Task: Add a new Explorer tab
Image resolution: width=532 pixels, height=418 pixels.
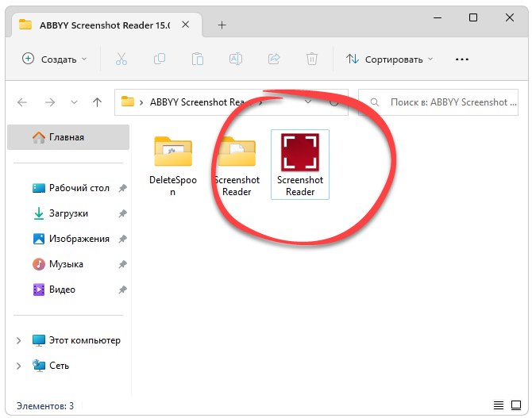Action: click(x=222, y=25)
